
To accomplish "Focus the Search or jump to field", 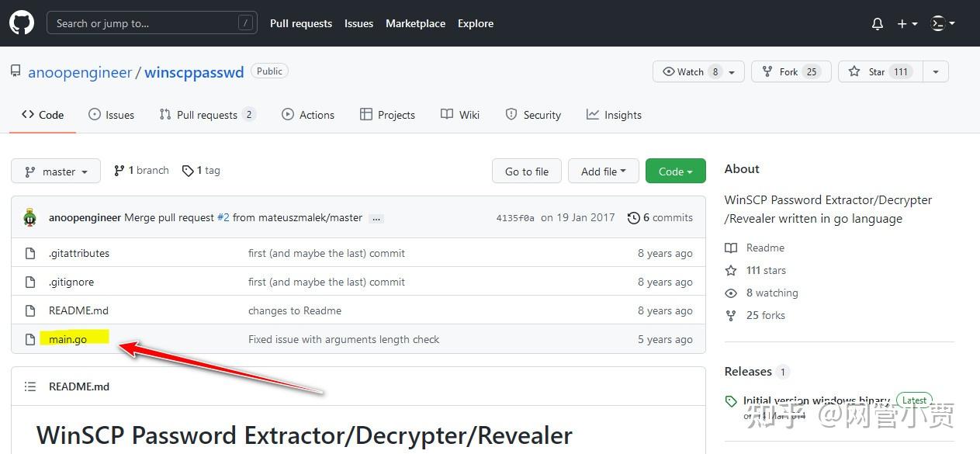I will click(x=151, y=23).
